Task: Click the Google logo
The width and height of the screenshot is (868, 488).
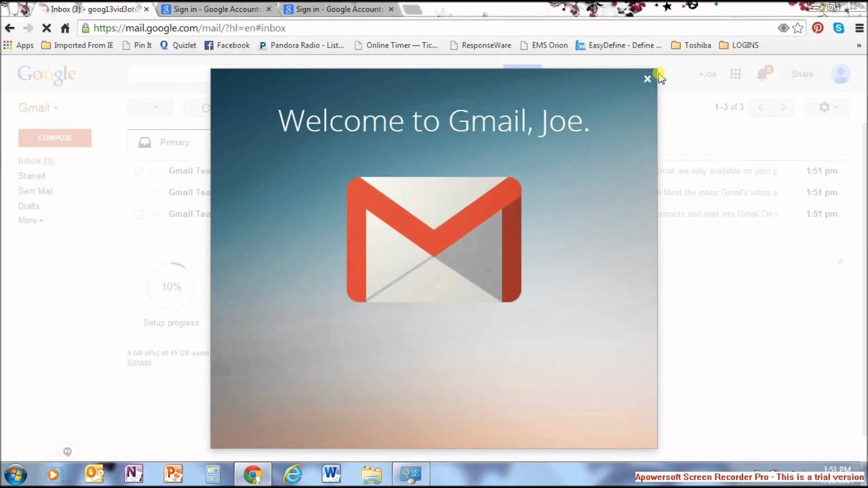Action: (x=46, y=75)
